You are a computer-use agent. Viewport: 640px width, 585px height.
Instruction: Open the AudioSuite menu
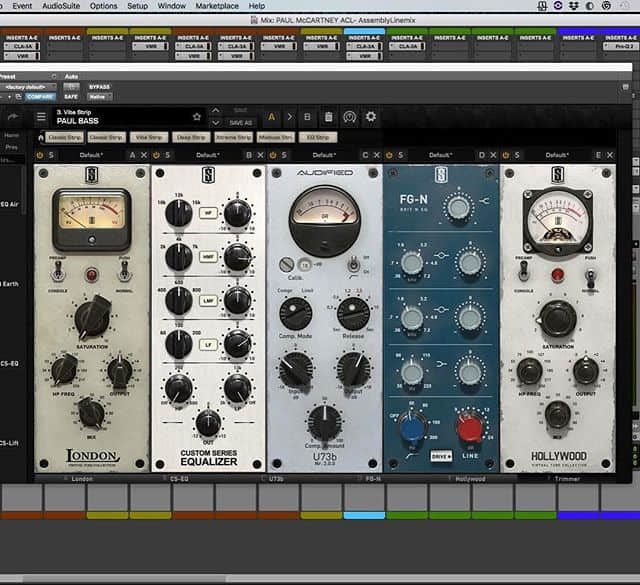(61, 6)
